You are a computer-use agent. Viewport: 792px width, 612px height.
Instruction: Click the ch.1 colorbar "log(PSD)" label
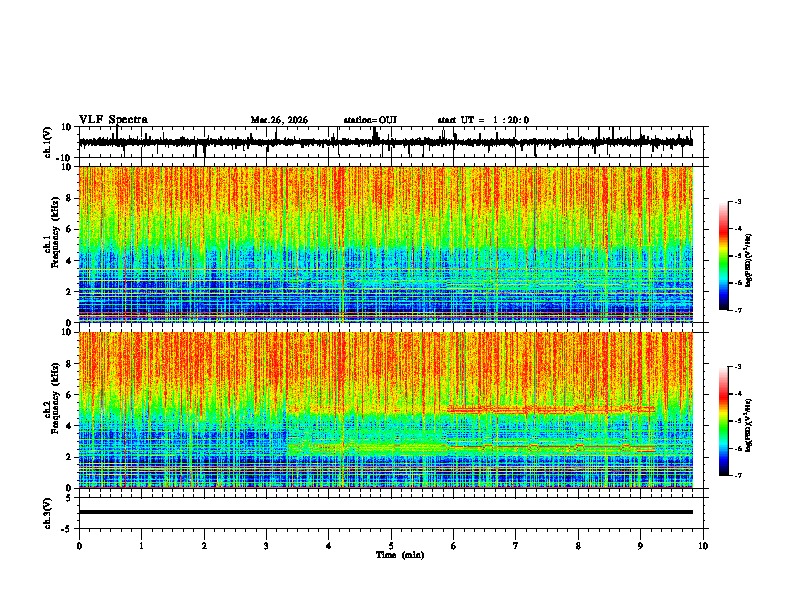pyautogui.click(x=749, y=261)
